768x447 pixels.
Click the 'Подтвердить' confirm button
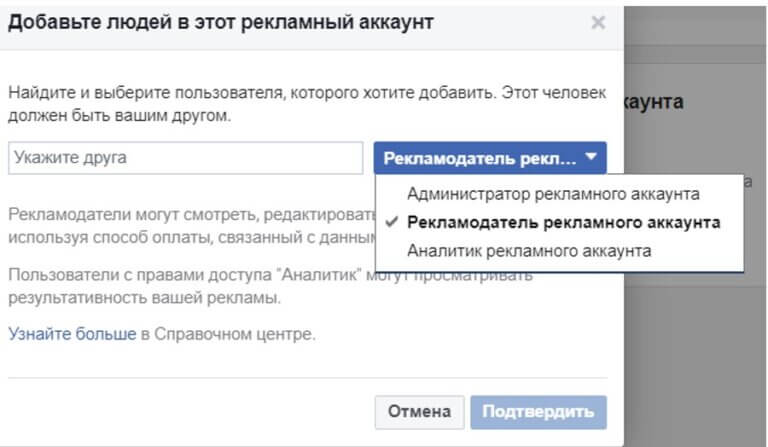pos(540,412)
